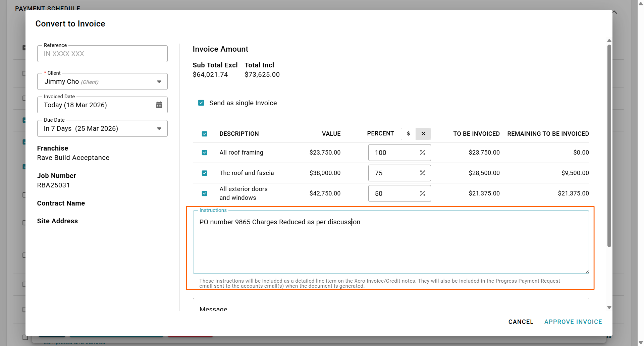Viewport: 644px width, 346px height.
Task: Click percent icon in roof and fascia row
Action: [x=422, y=173]
